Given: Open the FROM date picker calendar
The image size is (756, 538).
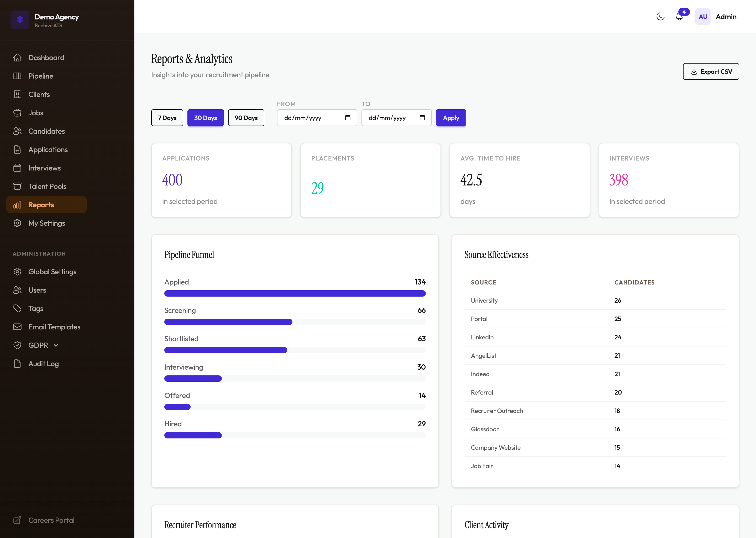Looking at the screenshot, I should pos(347,118).
